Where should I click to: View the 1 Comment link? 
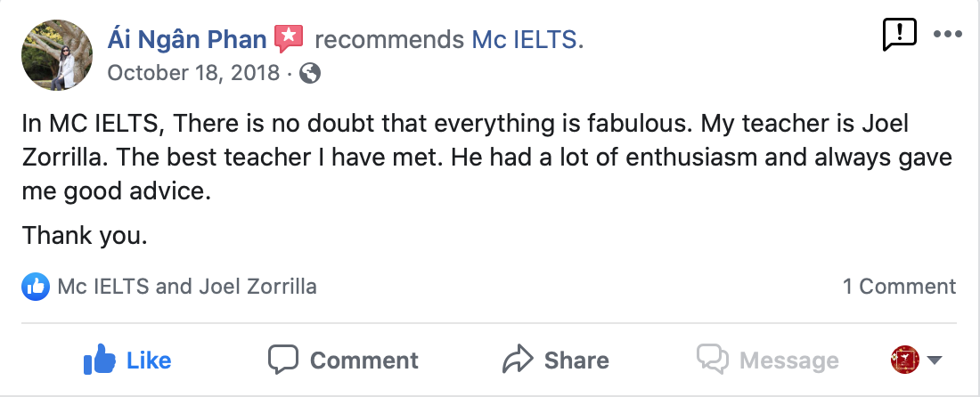coord(899,287)
